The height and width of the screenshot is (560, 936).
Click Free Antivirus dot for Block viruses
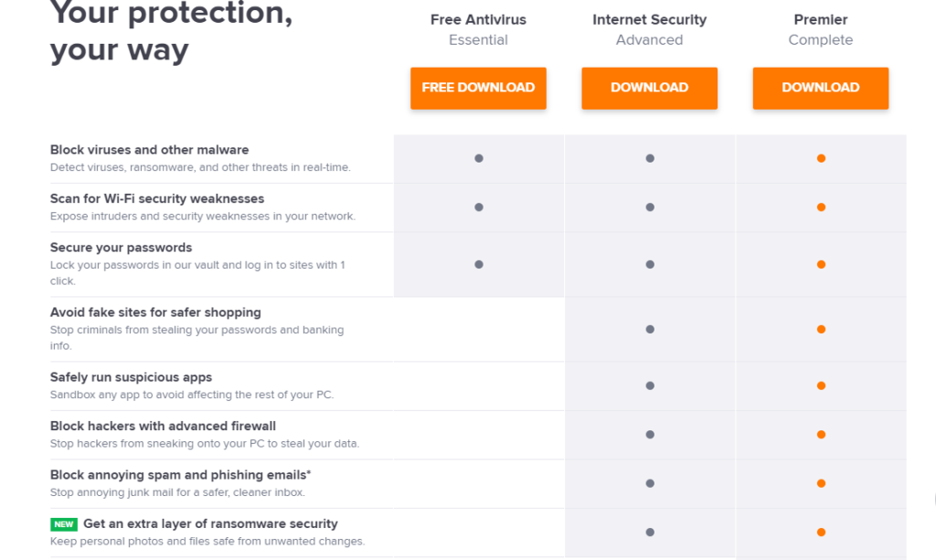click(479, 159)
